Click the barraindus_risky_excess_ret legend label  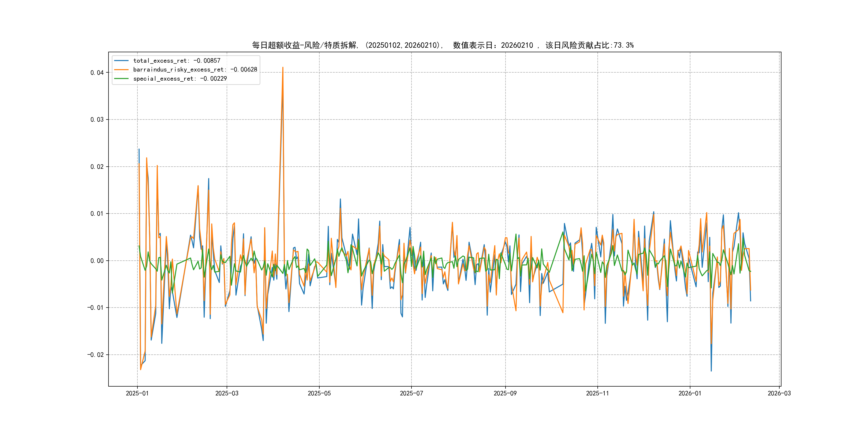pos(195,70)
